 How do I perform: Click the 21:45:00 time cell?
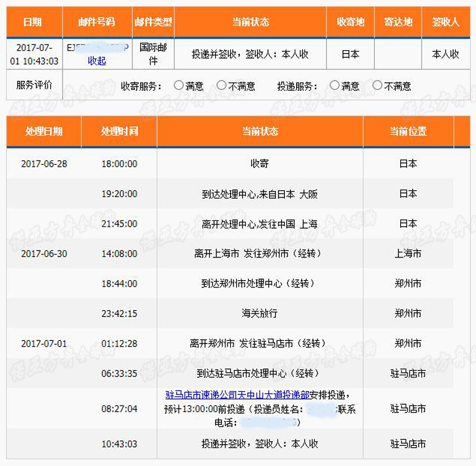pyautogui.click(x=119, y=224)
